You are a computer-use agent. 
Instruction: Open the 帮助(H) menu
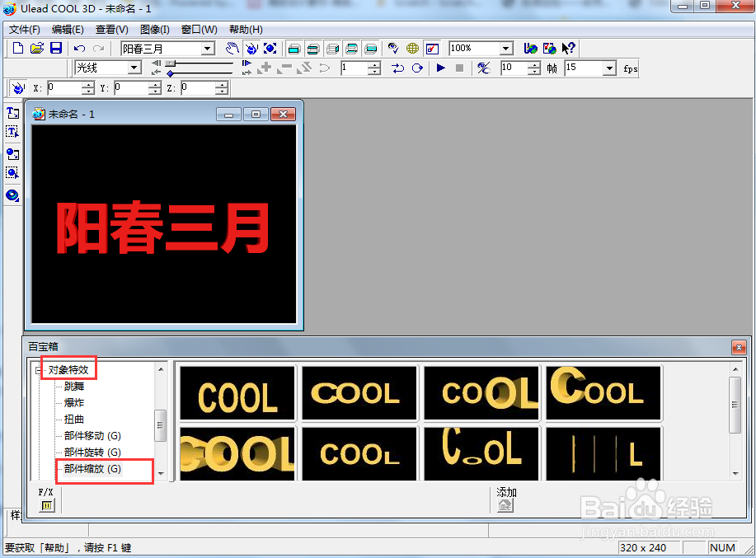246,30
